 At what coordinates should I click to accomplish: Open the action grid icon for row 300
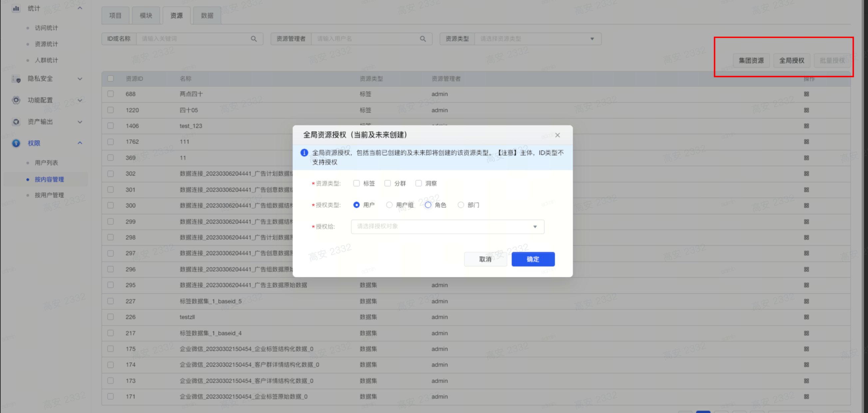point(806,206)
